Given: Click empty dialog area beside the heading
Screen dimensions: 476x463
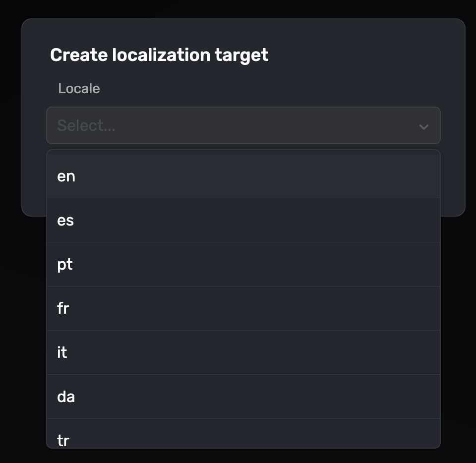Looking at the screenshot, I should 367,55.
